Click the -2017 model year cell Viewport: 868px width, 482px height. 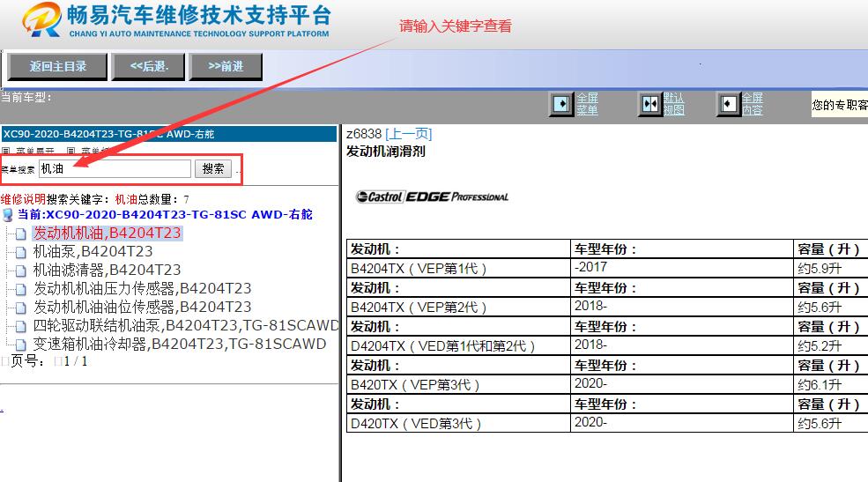[x=682, y=269]
